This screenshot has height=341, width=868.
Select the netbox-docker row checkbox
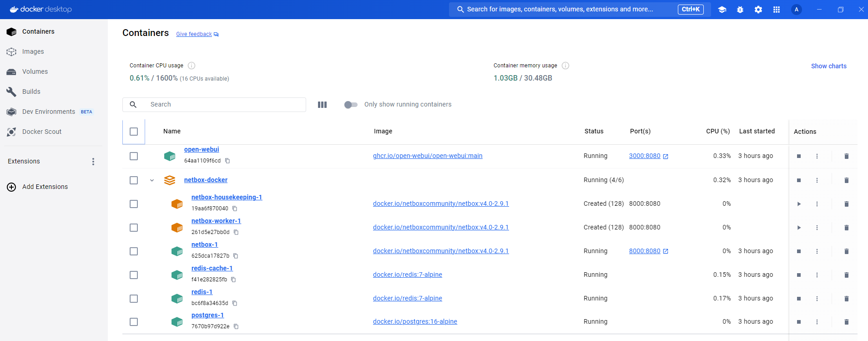click(x=134, y=180)
